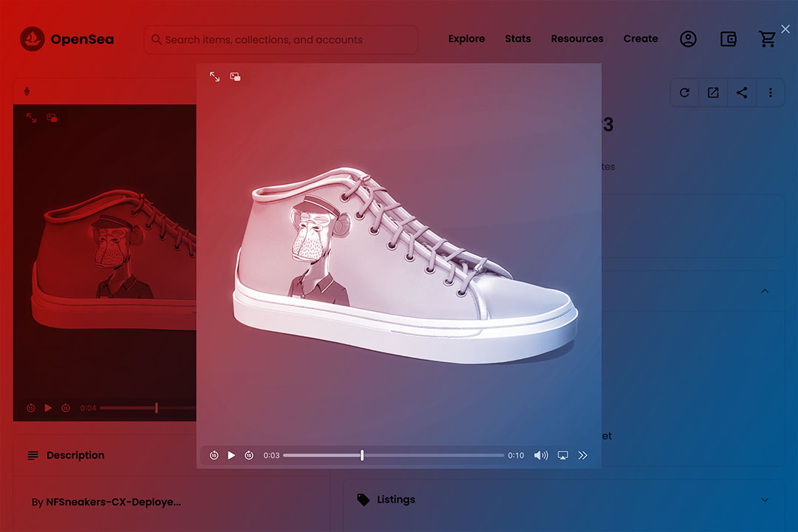Image resolution: width=798 pixels, height=532 pixels.
Task: Skip back 15 seconds in the foreground video
Action: (x=214, y=455)
